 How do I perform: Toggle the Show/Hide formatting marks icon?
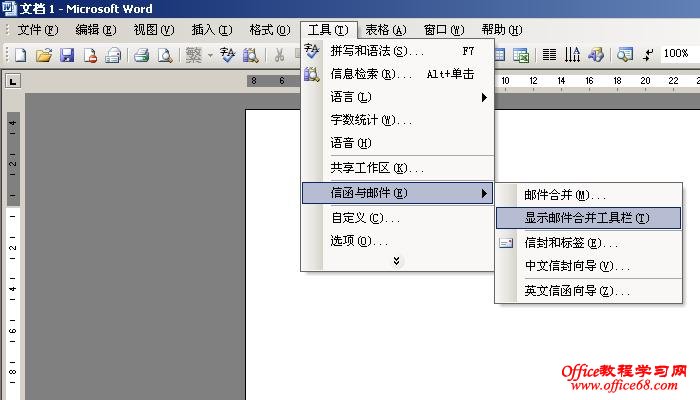coord(648,55)
